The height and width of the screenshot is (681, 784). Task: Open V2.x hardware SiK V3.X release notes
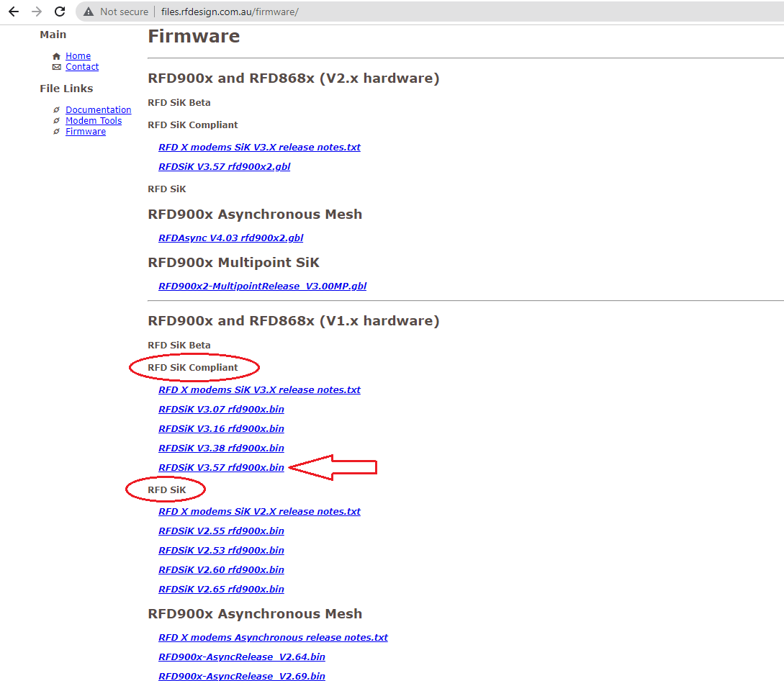tap(259, 148)
